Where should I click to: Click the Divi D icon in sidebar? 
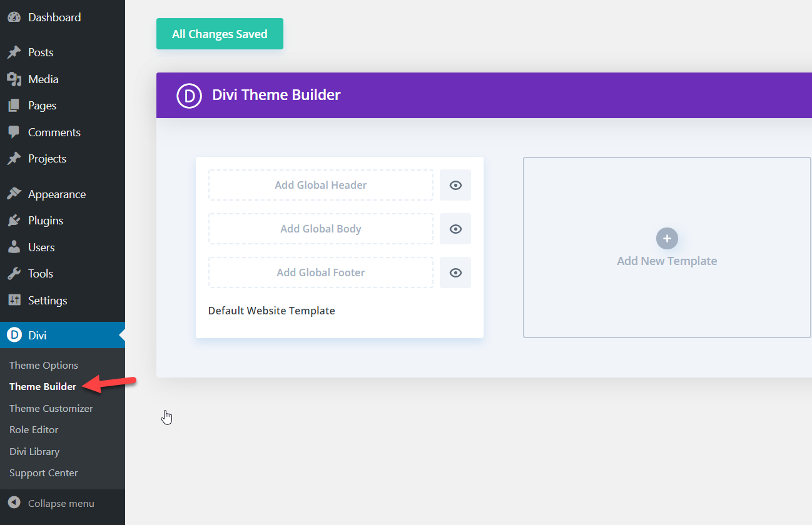point(14,336)
